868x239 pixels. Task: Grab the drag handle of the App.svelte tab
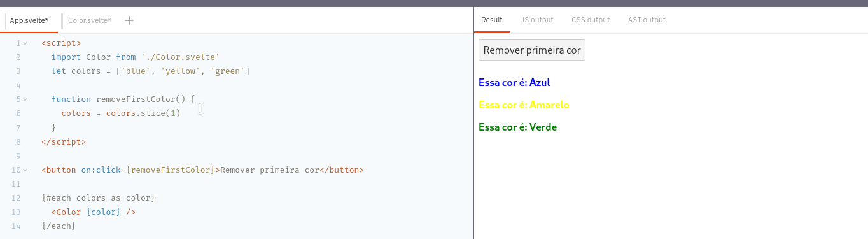click(x=4, y=20)
